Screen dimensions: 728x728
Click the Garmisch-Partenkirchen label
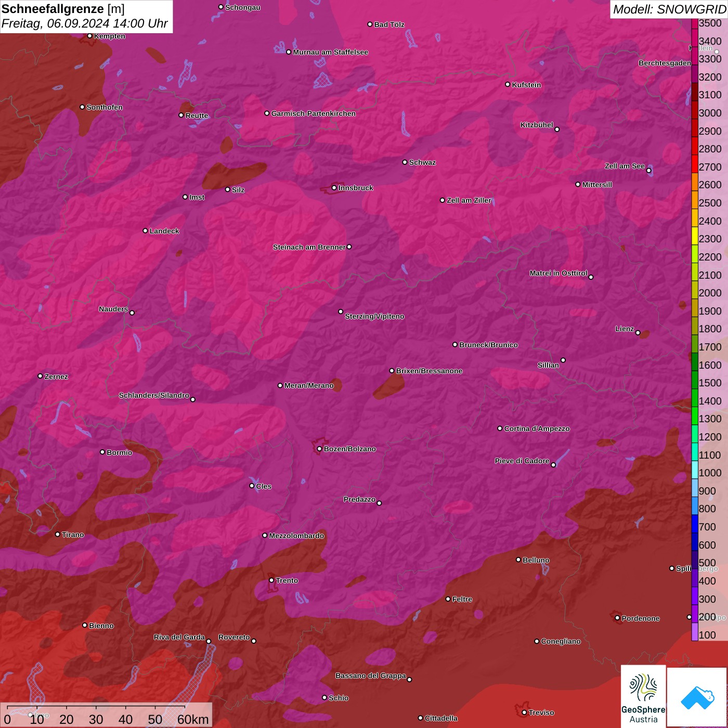pos(314,113)
